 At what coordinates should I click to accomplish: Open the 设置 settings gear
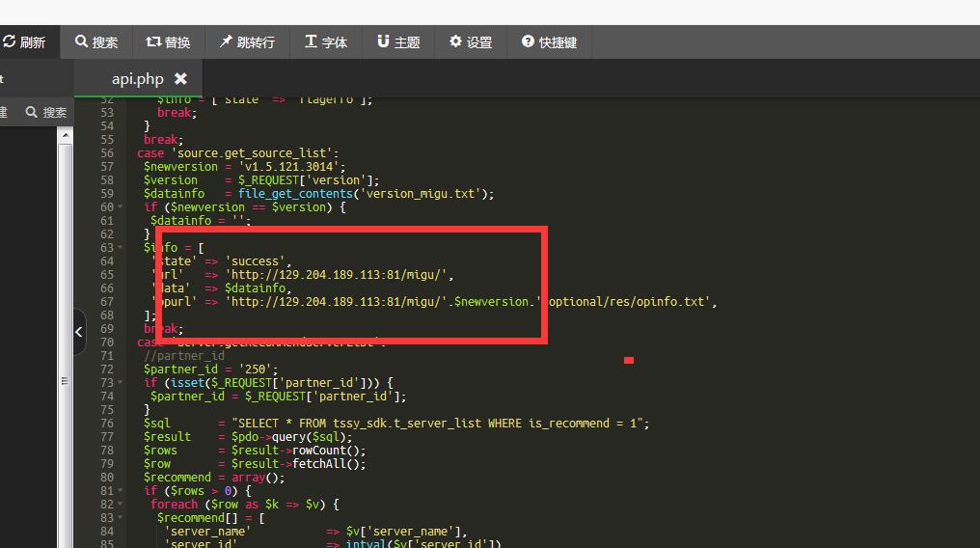[470, 42]
